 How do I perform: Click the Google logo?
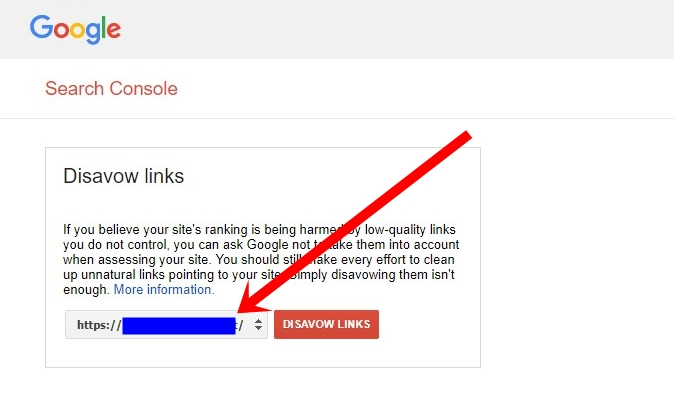point(75,29)
